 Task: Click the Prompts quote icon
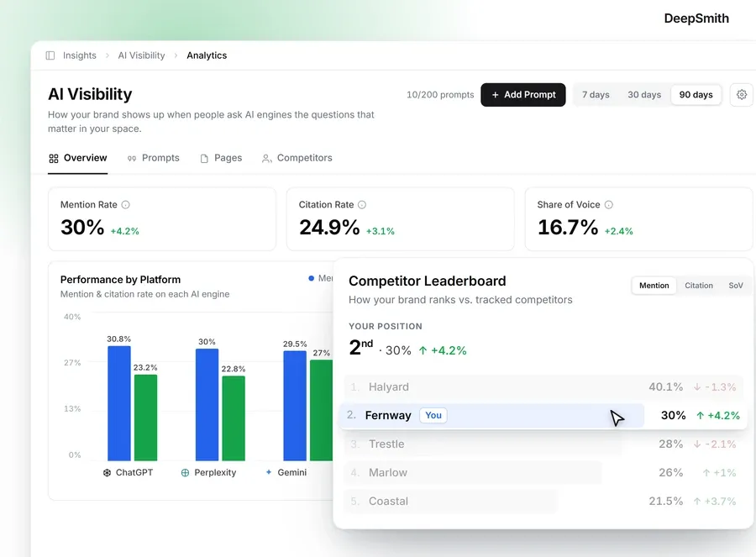pyautogui.click(x=132, y=158)
